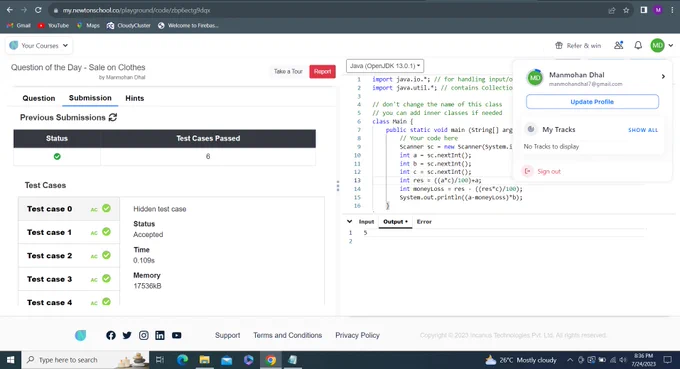Image resolution: width=680 pixels, height=369 pixels.
Task: Collapse the Input/Output console chevron
Action: pos(350,222)
